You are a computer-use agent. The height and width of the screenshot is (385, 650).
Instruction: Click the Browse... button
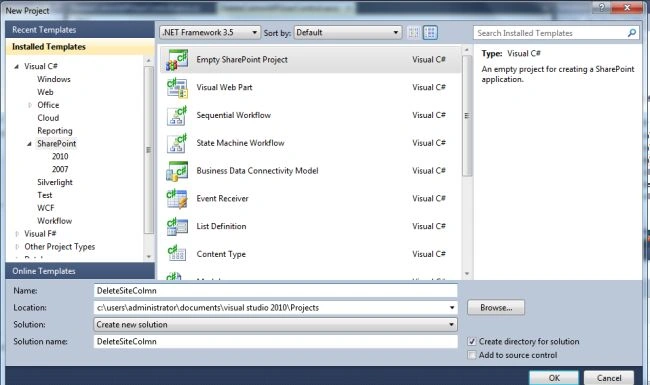(x=496, y=308)
